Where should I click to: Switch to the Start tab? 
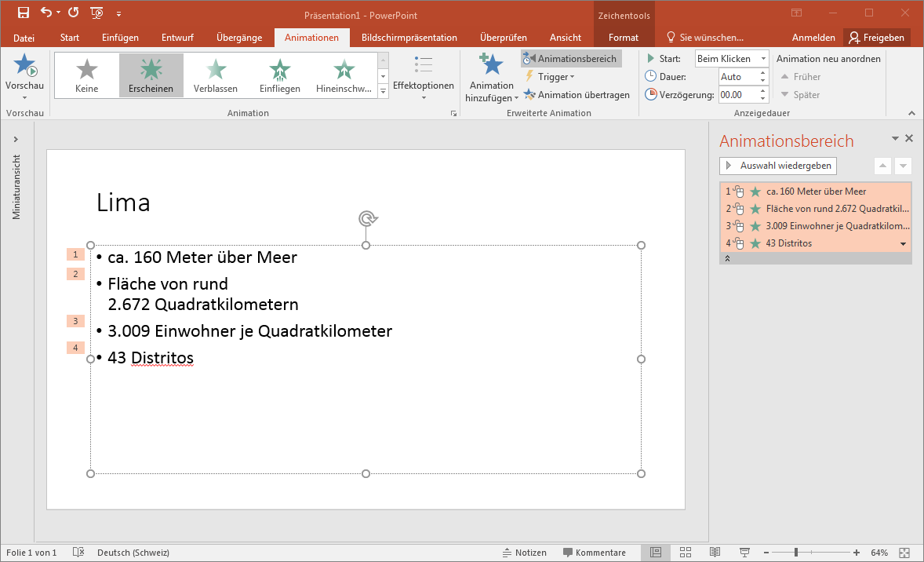coord(70,38)
